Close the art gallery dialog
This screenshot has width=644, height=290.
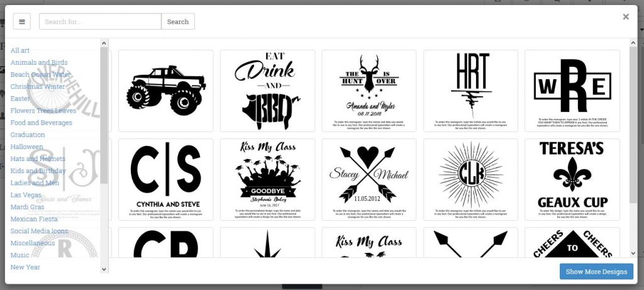pos(626,16)
